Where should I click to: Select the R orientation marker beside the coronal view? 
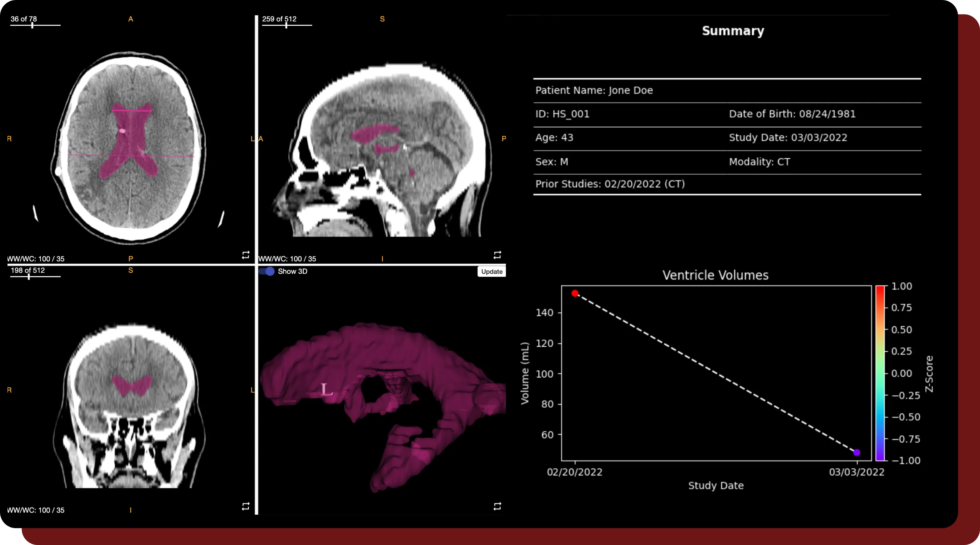click(x=9, y=390)
